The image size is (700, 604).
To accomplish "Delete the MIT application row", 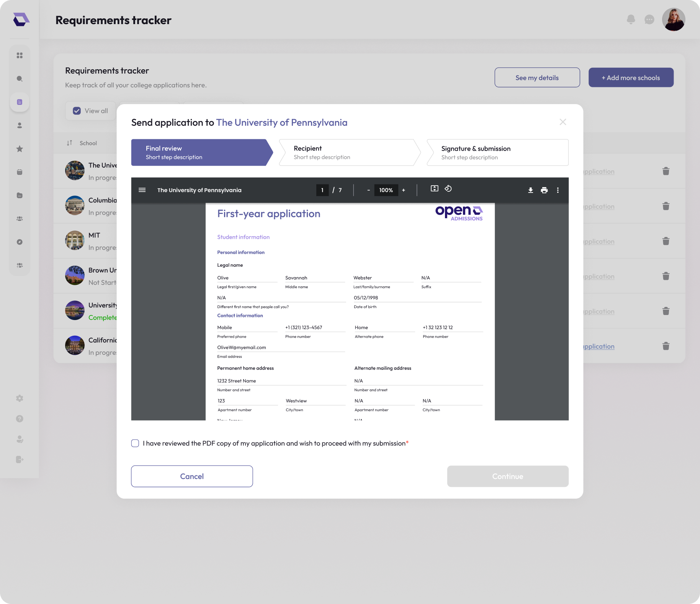I will point(666,241).
